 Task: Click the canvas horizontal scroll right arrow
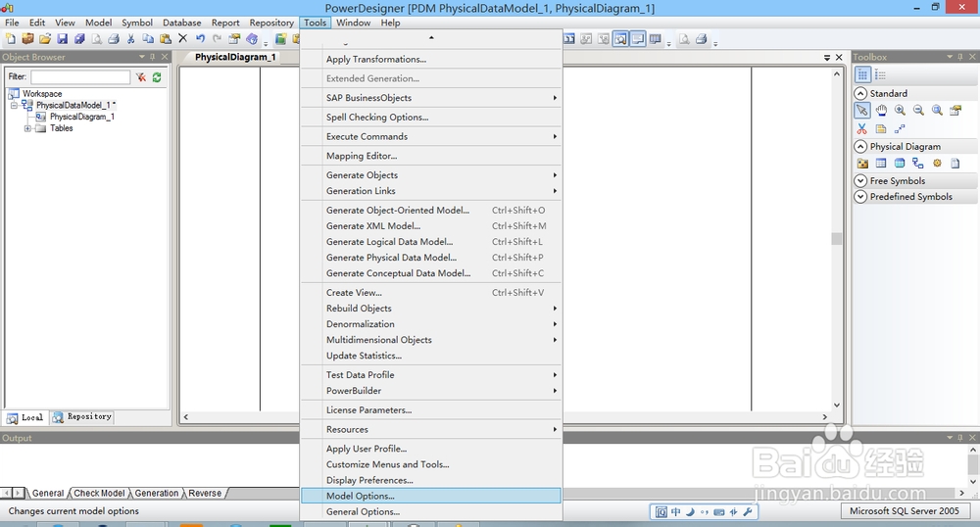point(824,416)
